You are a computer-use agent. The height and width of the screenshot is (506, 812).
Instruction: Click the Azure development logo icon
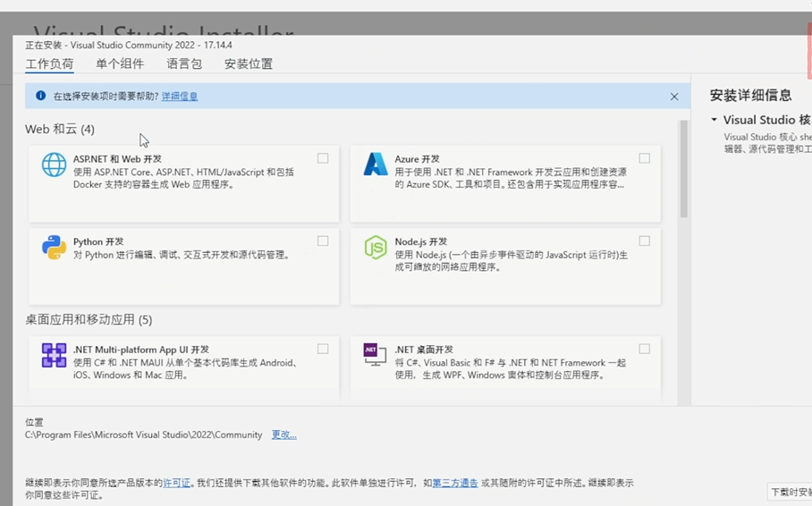coord(376,164)
